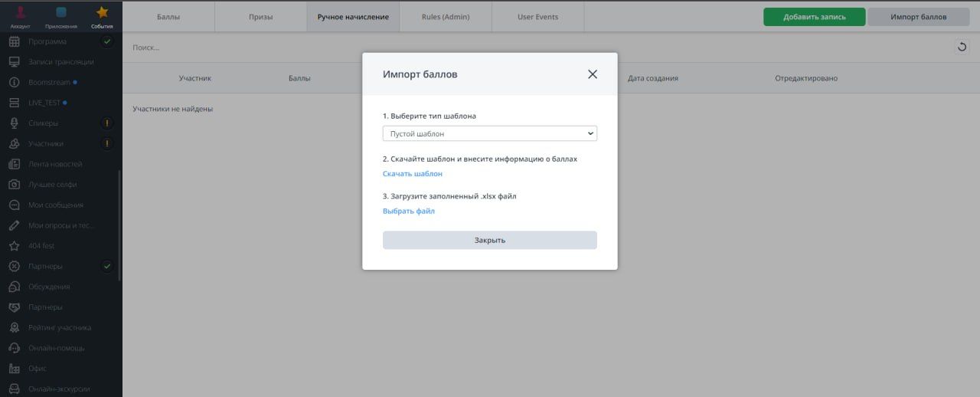
Task: Toggle the green checkmark beside Программа
Action: tap(107, 41)
